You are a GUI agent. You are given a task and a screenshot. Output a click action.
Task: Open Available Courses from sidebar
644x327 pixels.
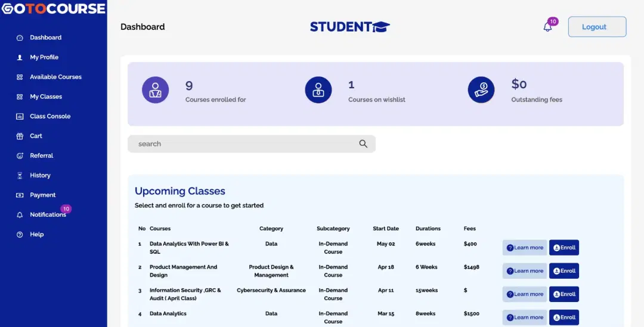point(55,77)
